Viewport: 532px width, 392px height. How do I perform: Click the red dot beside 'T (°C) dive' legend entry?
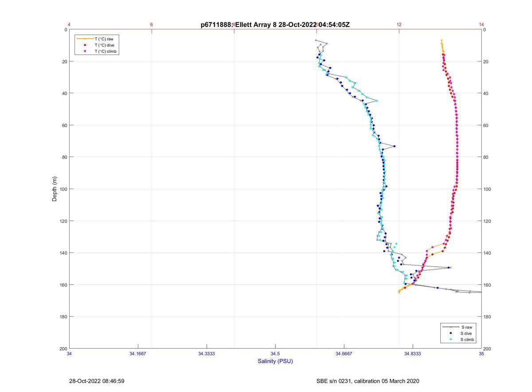(x=85, y=45)
